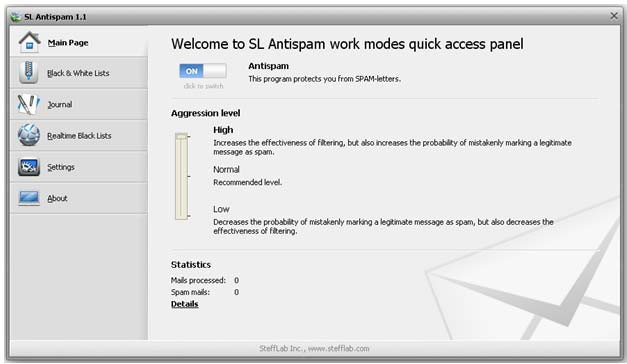Click the Journal pens icon
The width and height of the screenshot is (627, 364).
tap(28, 104)
